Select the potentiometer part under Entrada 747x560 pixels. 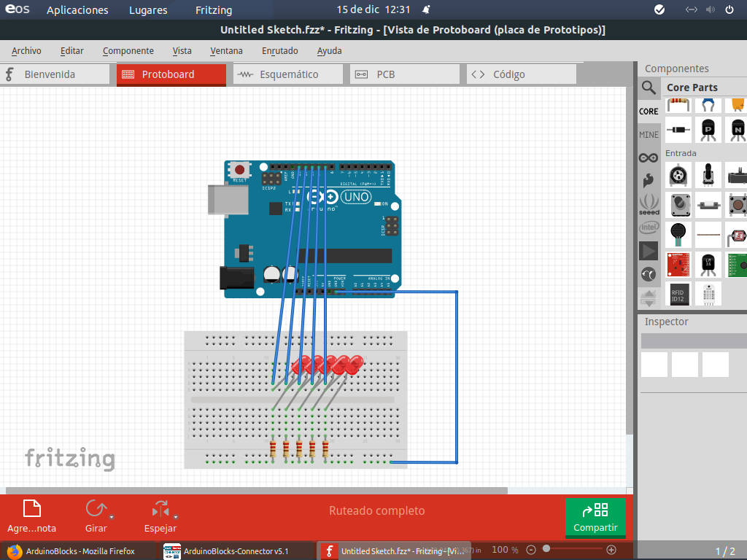click(708, 175)
